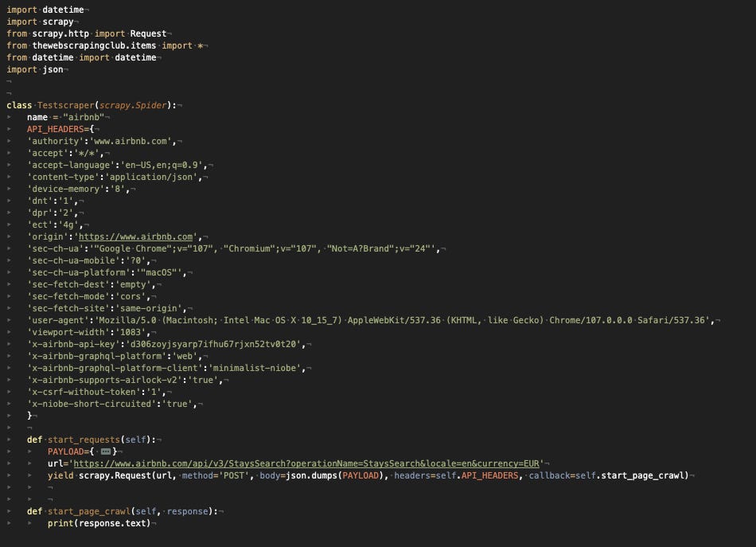
Task: Click the thewebscrapingclub.items import line
Action: 95,45
